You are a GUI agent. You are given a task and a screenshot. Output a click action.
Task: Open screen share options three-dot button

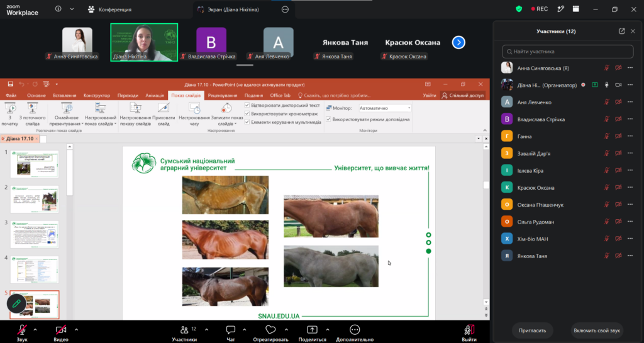[285, 9]
